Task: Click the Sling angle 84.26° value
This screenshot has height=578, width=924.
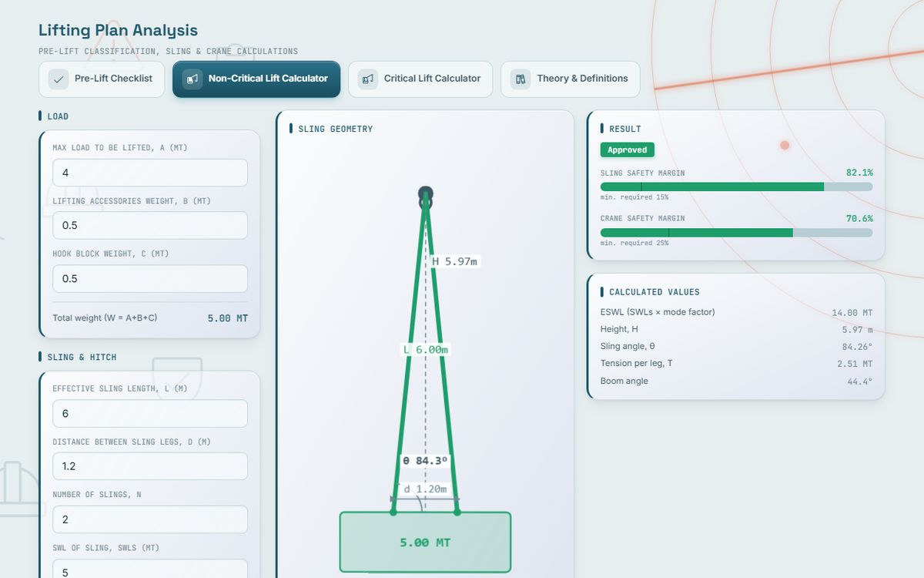Action: click(857, 347)
